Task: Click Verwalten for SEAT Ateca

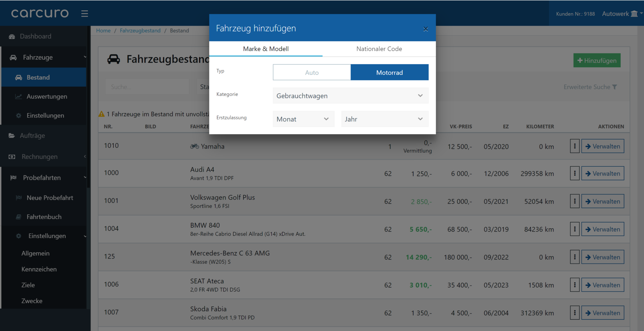Action: click(602, 285)
